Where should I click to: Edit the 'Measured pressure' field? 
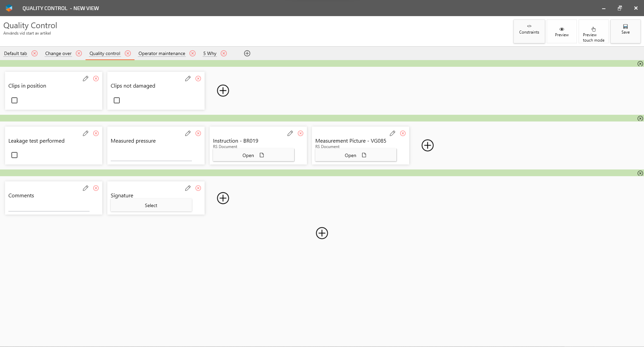tap(188, 133)
